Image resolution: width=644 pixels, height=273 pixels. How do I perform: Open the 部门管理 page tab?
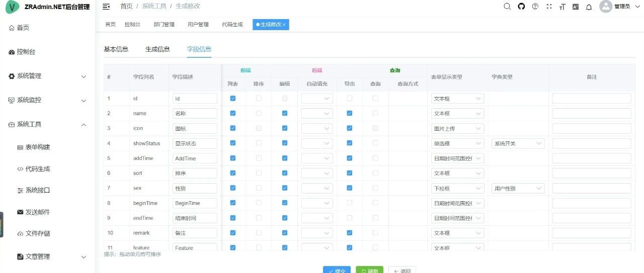(164, 25)
